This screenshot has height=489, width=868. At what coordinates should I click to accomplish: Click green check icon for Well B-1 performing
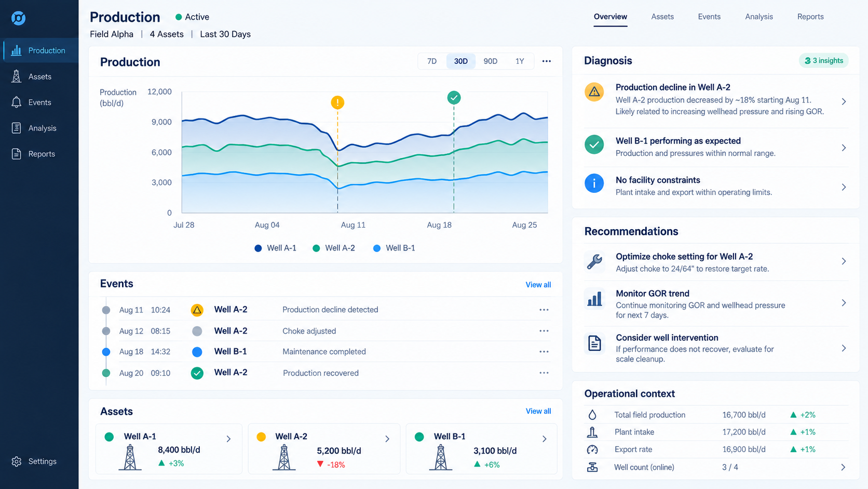(594, 144)
